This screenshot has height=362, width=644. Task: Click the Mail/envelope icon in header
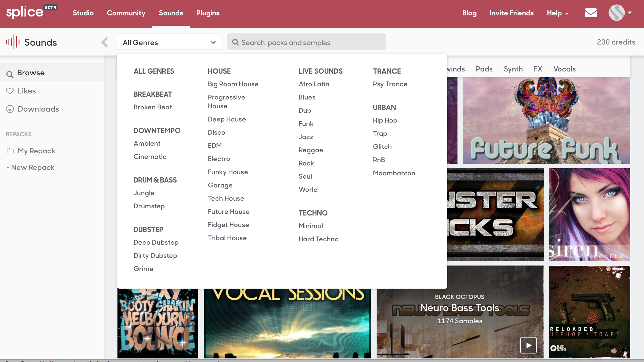pos(591,12)
